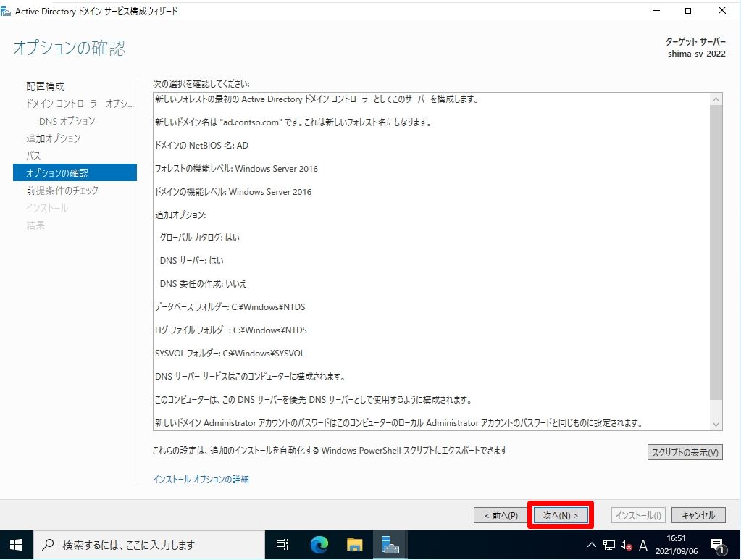The width and height of the screenshot is (741, 560).
Task: Select DNS オプション step
Action: [67, 121]
